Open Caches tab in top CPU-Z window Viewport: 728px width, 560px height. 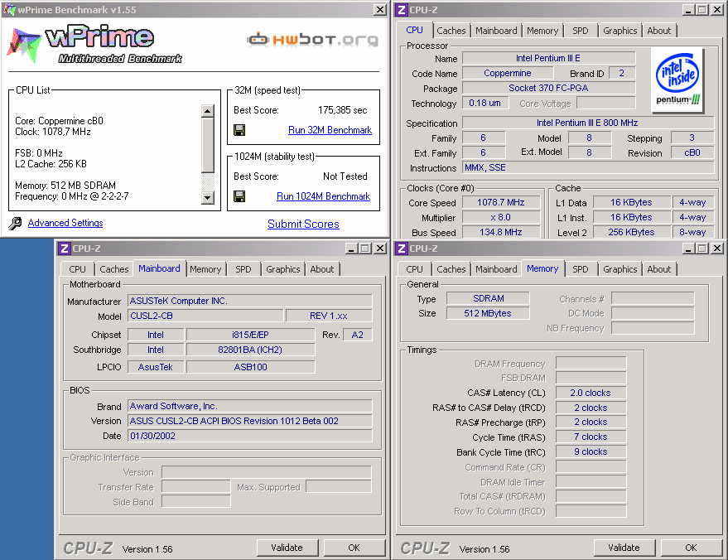pos(451,31)
